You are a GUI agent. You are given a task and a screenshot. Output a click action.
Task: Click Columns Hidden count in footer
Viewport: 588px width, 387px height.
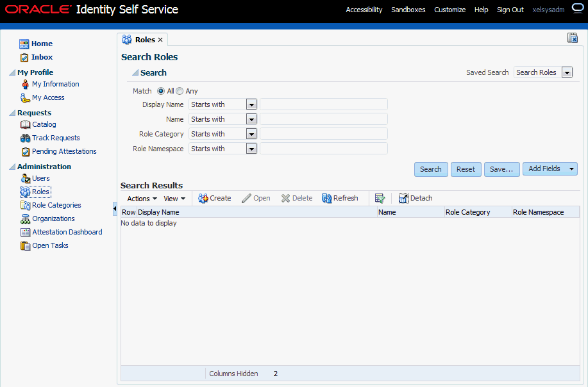[276, 374]
